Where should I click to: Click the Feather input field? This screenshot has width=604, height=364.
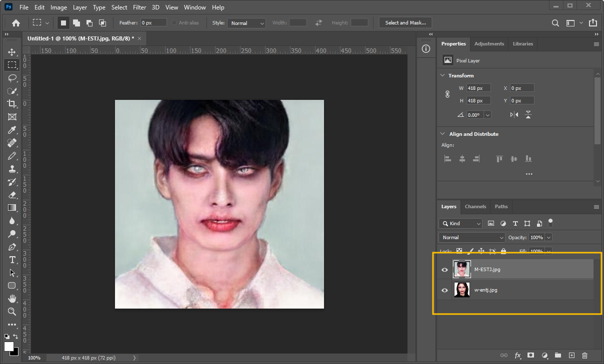pos(153,23)
